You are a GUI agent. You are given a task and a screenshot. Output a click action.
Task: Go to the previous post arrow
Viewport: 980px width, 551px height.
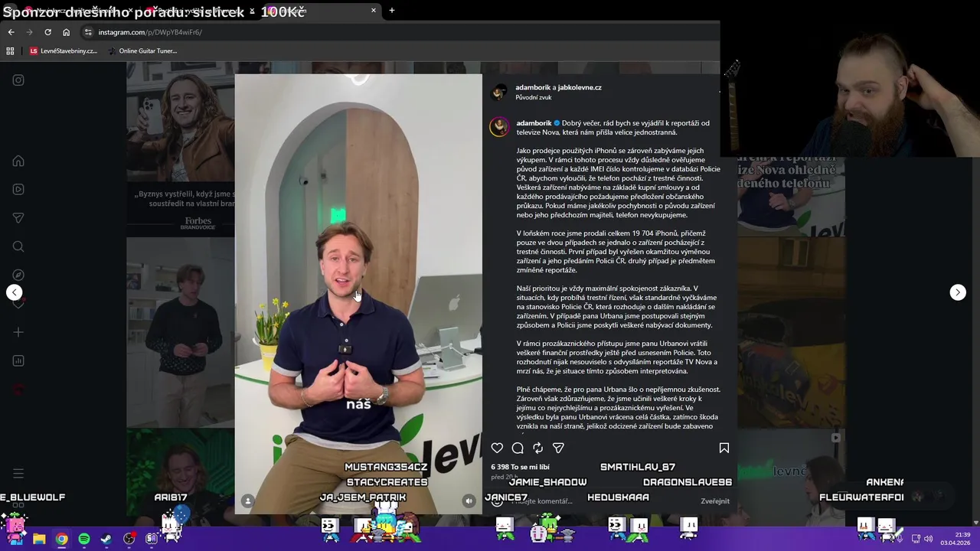[15, 292]
